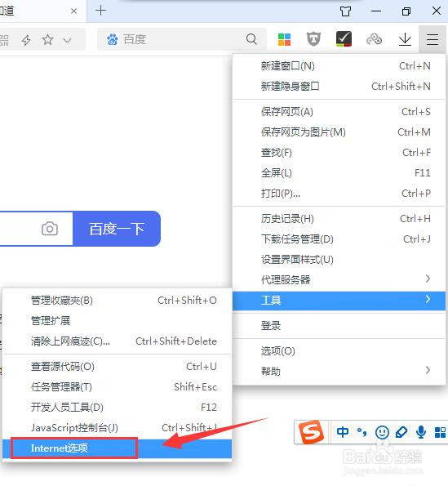Click the microphone voice input icon
Image resolution: width=448 pixels, height=486 pixels.
click(421, 432)
